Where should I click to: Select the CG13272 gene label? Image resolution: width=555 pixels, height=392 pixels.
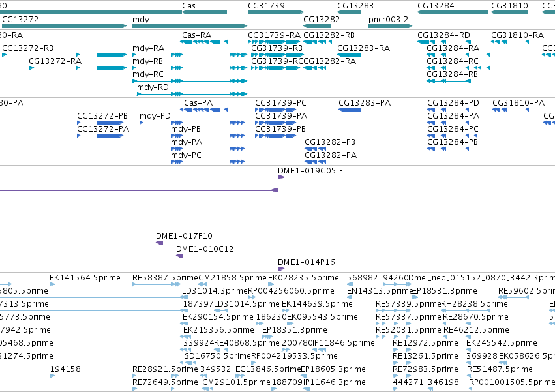tap(20, 19)
